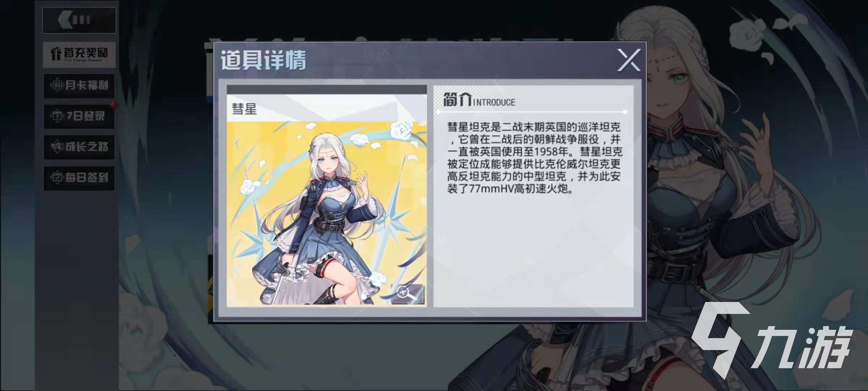Close the 道具详情 dialog
Image resolution: width=868 pixels, height=391 pixels.
click(629, 60)
